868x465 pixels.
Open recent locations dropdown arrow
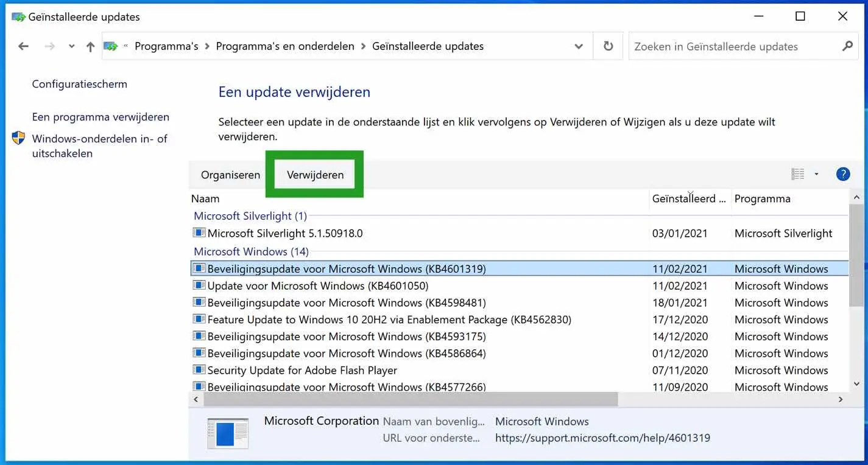click(x=72, y=47)
